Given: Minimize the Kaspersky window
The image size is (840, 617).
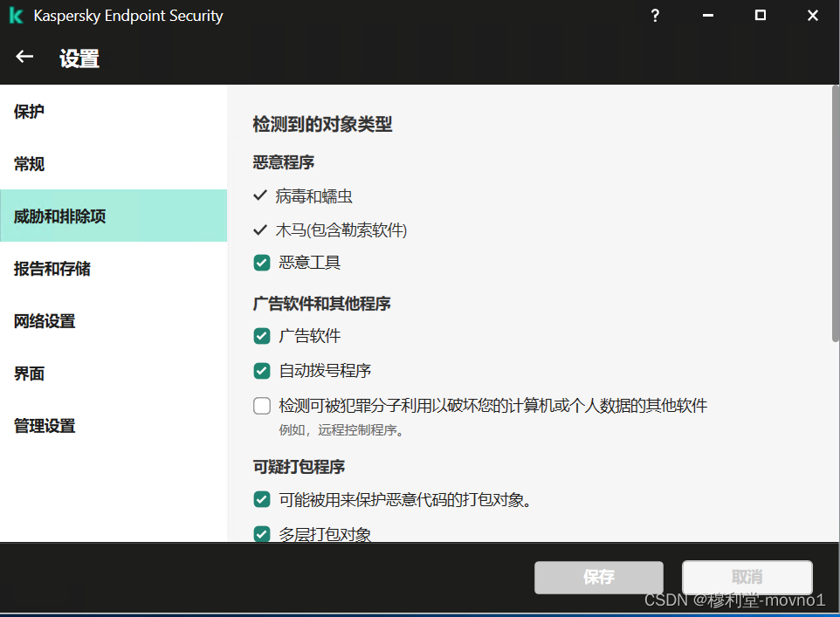Looking at the screenshot, I should click(x=707, y=16).
